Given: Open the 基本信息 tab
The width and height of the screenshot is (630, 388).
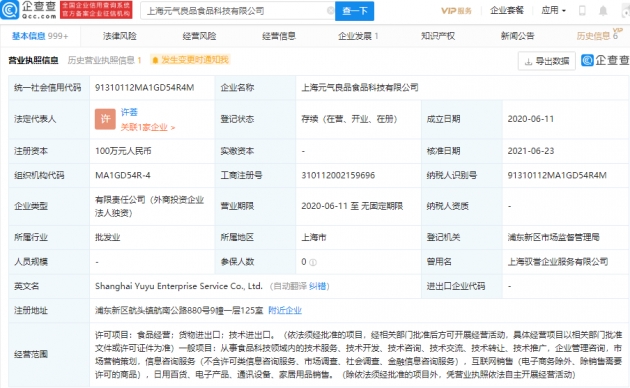Looking at the screenshot, I should tap(40, 36).
